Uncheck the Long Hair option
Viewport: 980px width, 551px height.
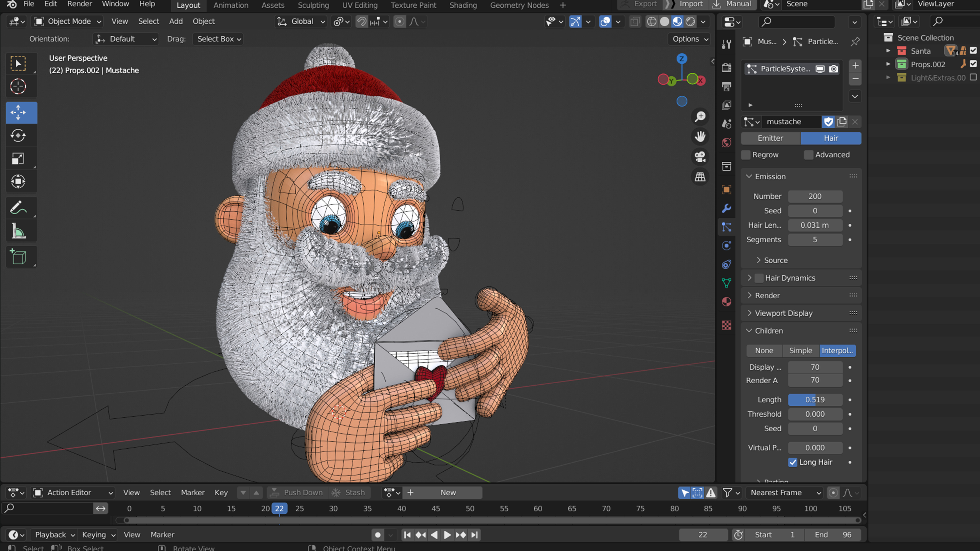(x=793, y=462)
